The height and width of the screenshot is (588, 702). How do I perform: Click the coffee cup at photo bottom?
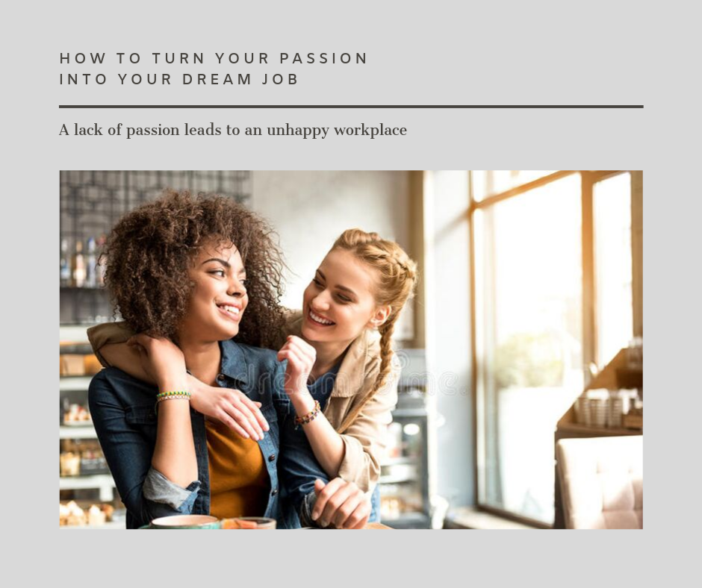[184, 522]
